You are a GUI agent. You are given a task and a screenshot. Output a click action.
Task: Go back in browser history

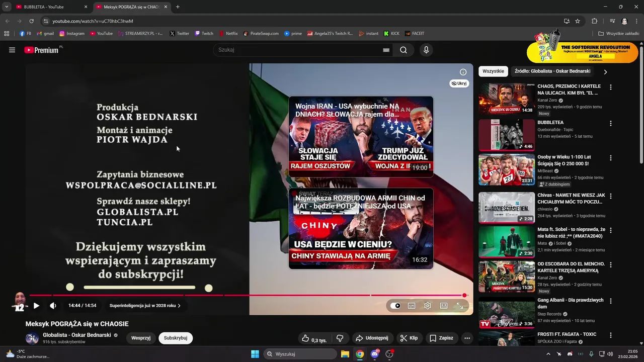(x=7, y=21)
